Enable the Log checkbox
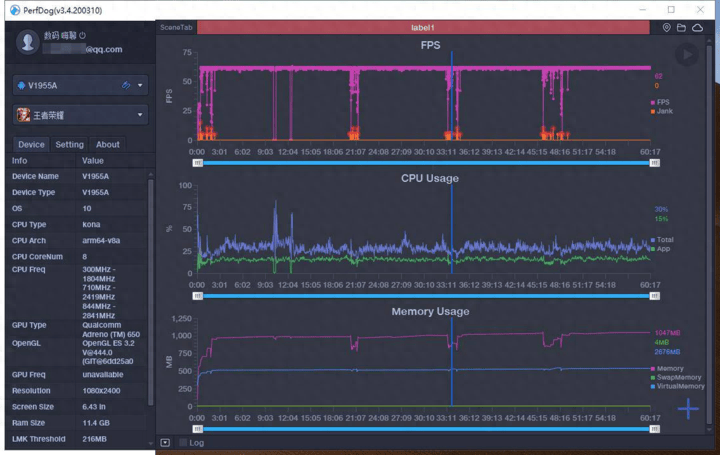The height and width of the screenshot is (455, 720). point(183,442)
